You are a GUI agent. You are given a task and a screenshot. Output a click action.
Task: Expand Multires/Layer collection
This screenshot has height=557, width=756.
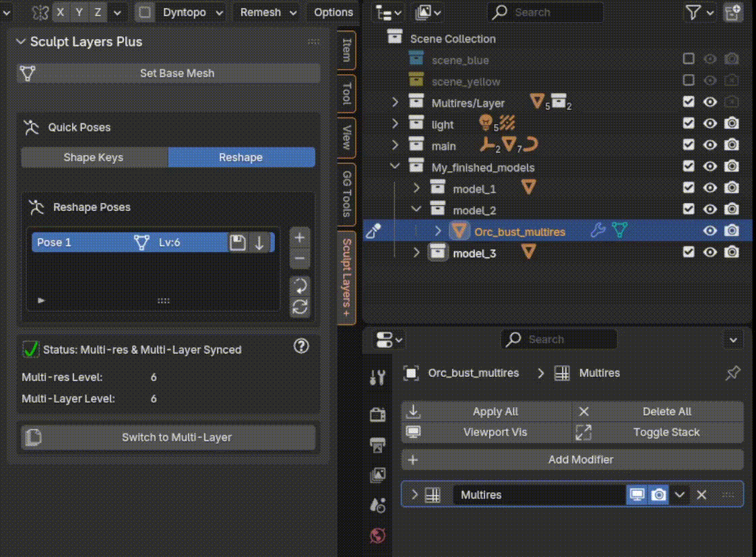point(395,102)
